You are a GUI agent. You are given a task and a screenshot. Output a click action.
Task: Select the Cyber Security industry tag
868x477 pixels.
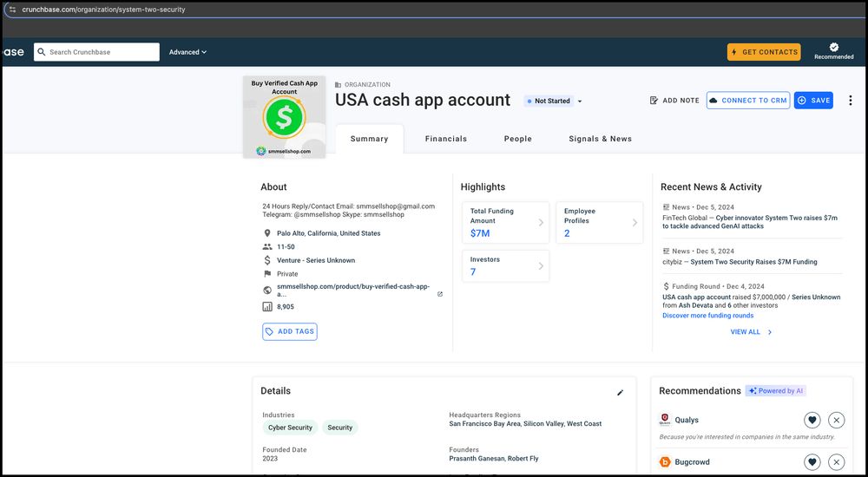(x=291, y=428)
